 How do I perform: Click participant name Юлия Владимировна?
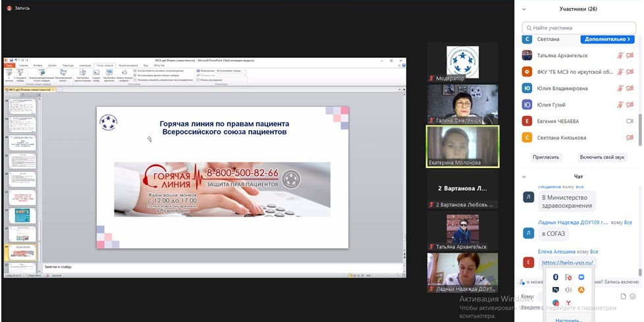562,88
